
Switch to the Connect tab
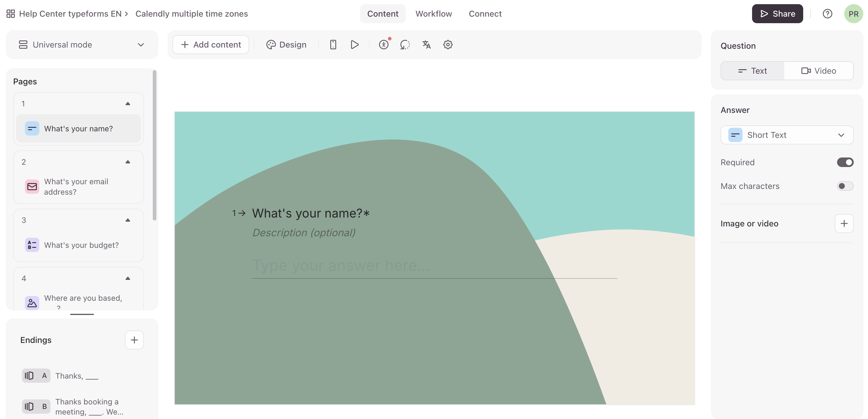click(x=485, y=14)
